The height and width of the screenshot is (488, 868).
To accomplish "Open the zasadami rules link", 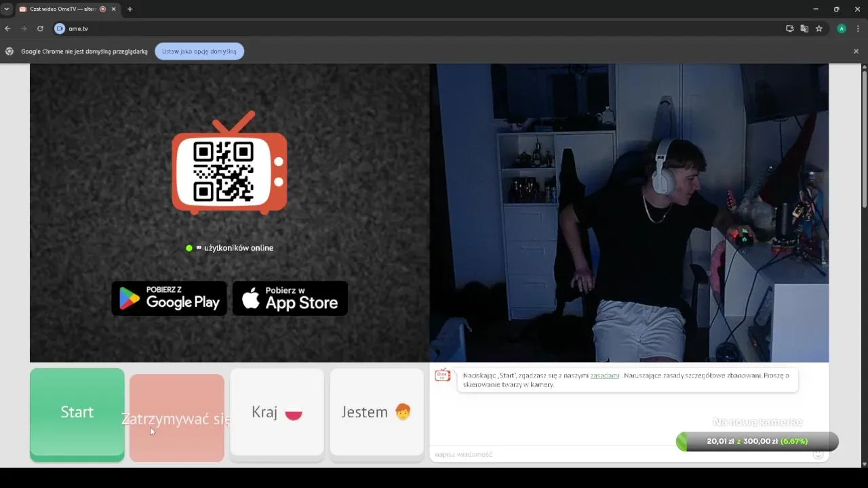I will [x=605, y=375].
